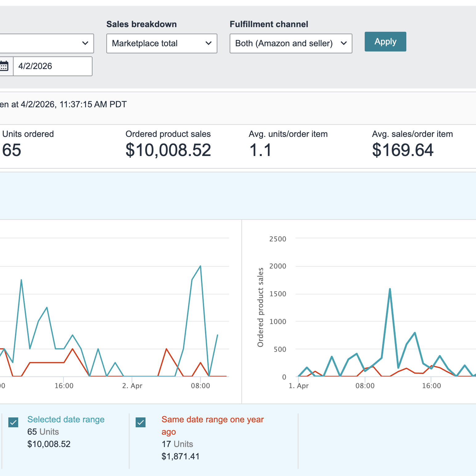Uncheck the Selected date range checkbox

coord(13,422)
